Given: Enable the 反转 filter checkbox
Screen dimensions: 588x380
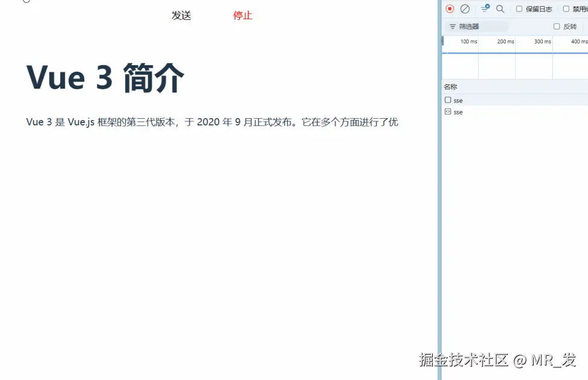Looking at the screenshot, I should (557, 27).
